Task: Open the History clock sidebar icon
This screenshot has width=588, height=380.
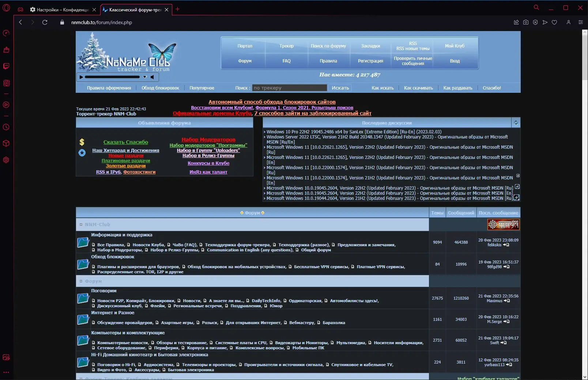Action: coord(6,127)
